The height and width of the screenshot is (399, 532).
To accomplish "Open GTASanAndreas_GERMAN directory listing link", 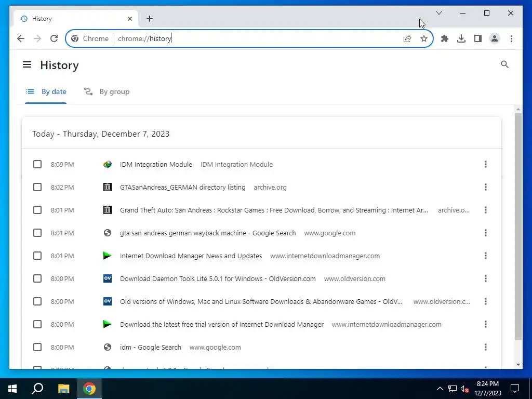I will coord(182,187).
